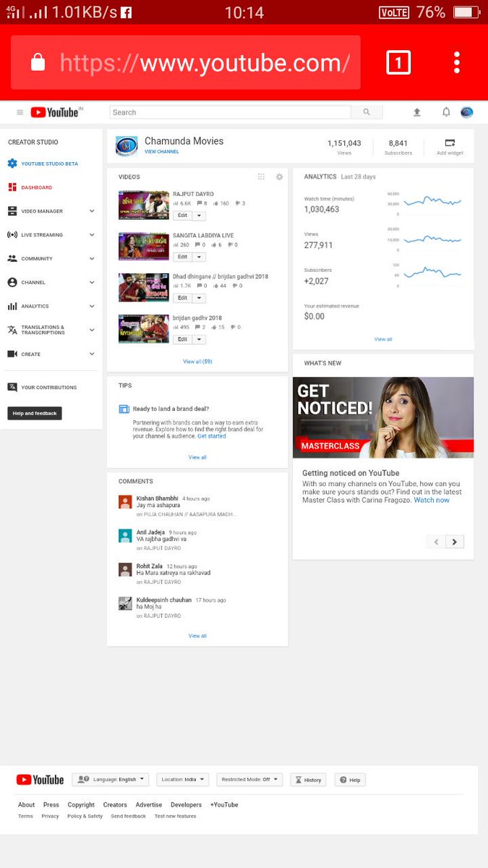This screenshot has height=868, width=488.
Task: Open Edit dropdown arrow for RAJPUT DAYRO
Action: pyautogui.click(x=199, y=216)
